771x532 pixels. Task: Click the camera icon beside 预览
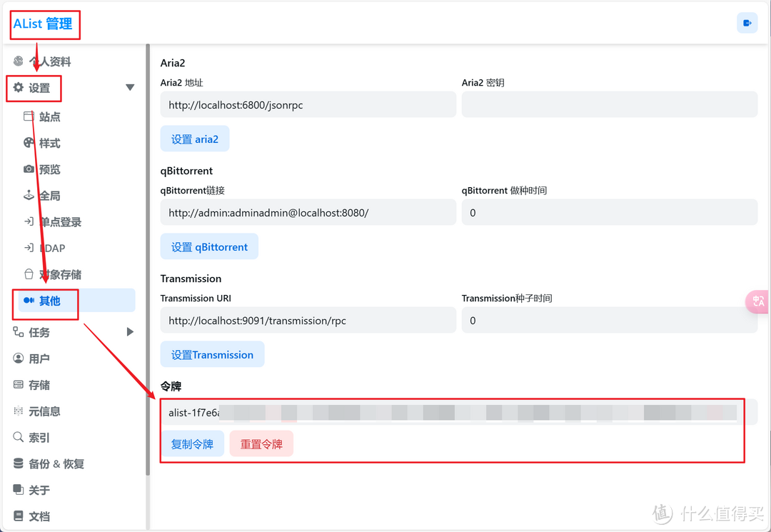click(x=29, y=169)
